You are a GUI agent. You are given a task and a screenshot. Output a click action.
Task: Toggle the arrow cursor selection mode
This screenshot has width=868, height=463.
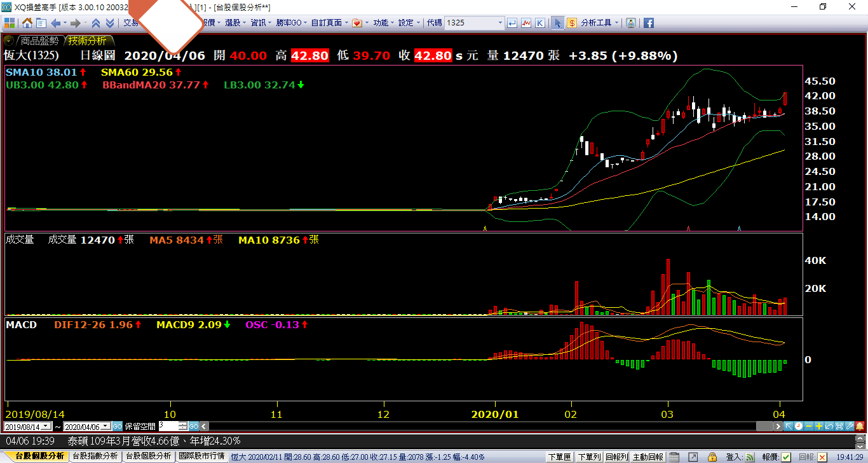point(557,23)
